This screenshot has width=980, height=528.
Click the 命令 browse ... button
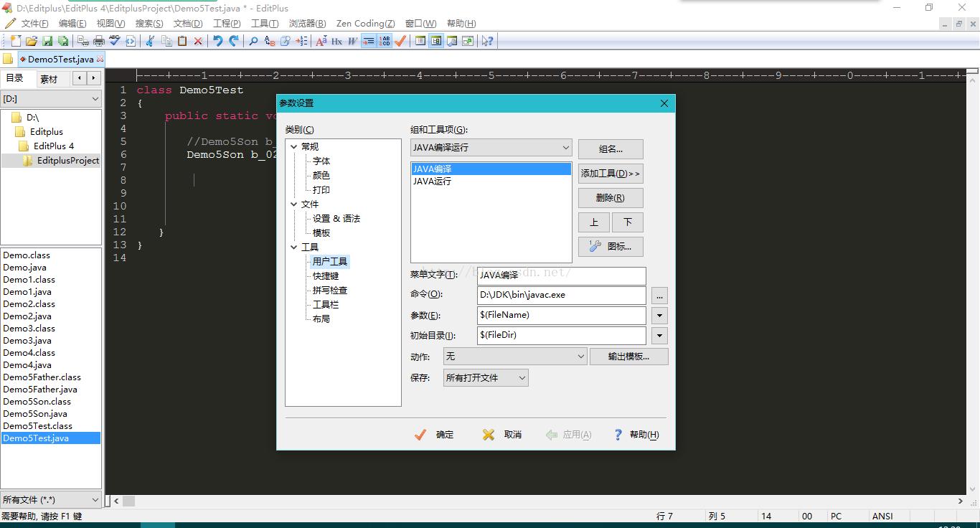coord(659,295)
